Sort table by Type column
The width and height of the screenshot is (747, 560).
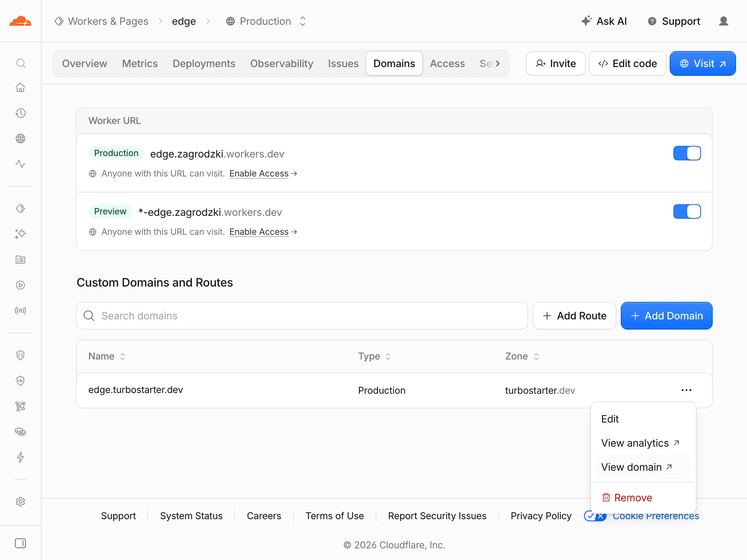coord(375,356)
